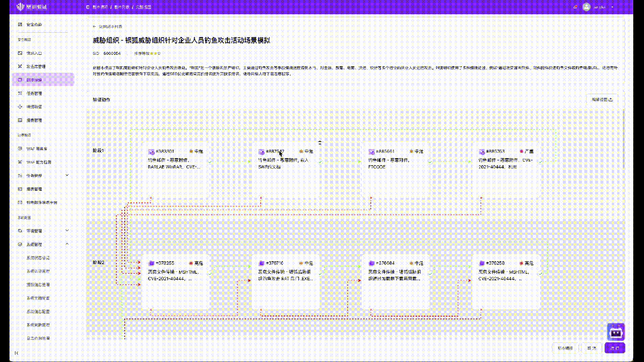Open WAF 用例库 in the sidebar

36,149
